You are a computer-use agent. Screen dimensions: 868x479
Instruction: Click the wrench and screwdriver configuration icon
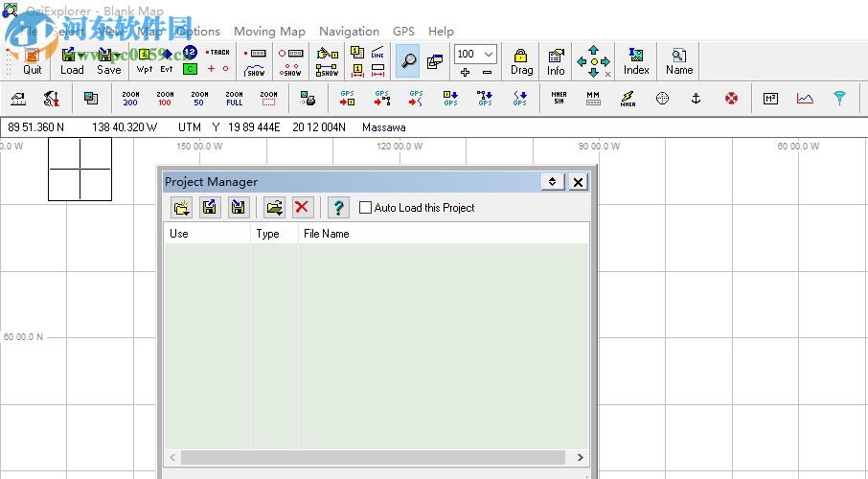52,99
